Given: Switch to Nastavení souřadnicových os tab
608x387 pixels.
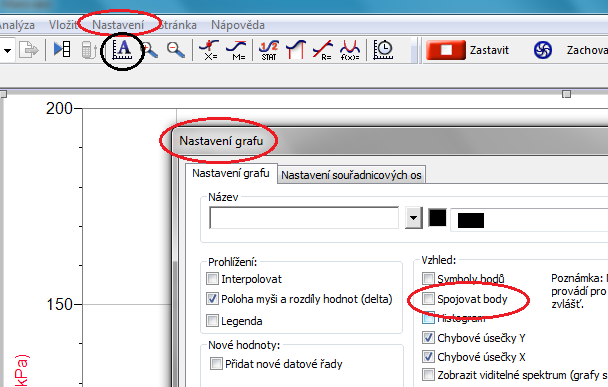Looking at the screenshot, I should point(351,175).
